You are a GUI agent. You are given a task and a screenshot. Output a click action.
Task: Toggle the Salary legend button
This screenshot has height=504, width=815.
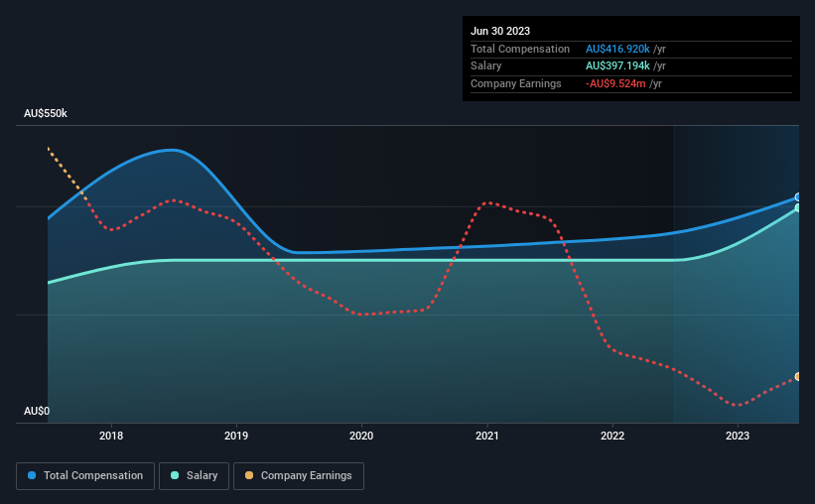194,476
